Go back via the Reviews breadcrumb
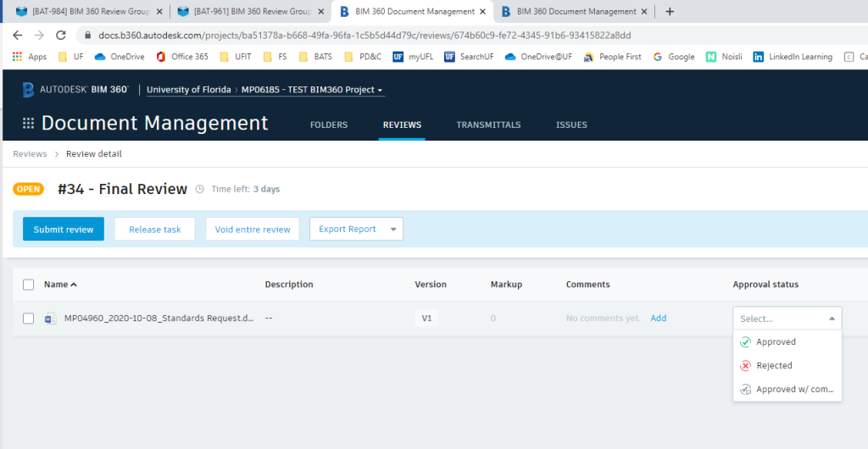 click(30, 153)
